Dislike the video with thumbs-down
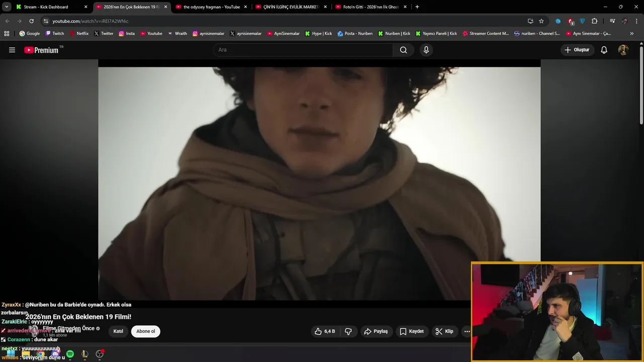644x362 pixels. click(348, 331)
